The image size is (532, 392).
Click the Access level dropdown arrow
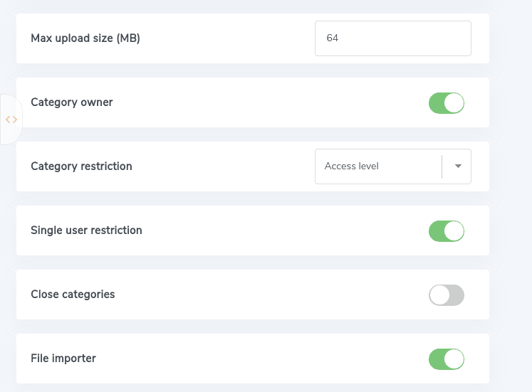pyautogui.click(x=458, y=166)
